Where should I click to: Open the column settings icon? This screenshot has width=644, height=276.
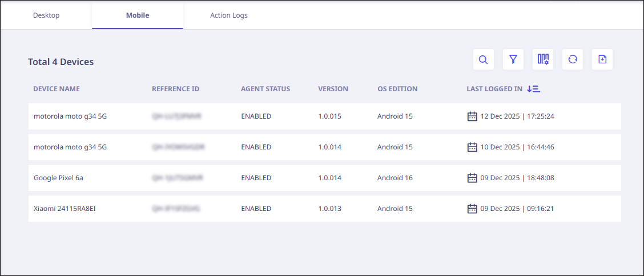click(x=543, y=59)
